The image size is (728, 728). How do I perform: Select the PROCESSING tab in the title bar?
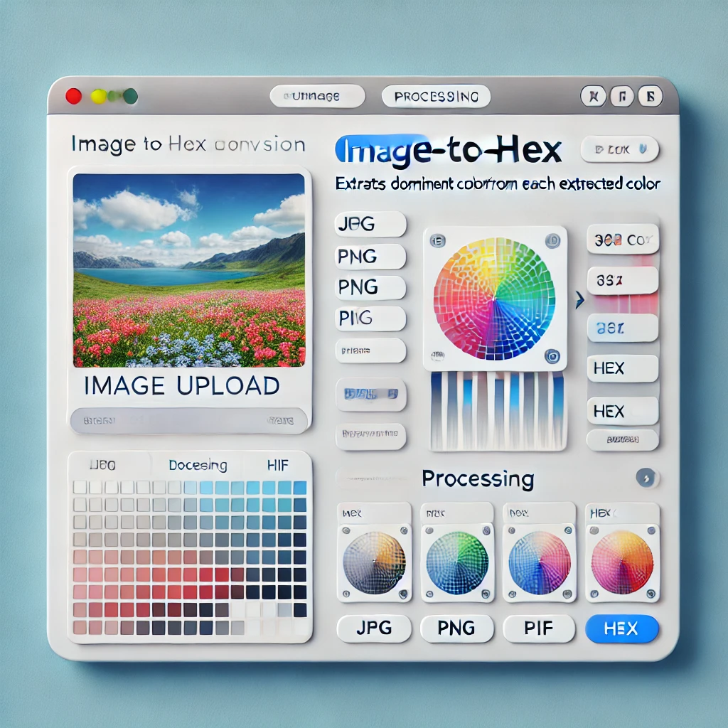tap(436, 97)
